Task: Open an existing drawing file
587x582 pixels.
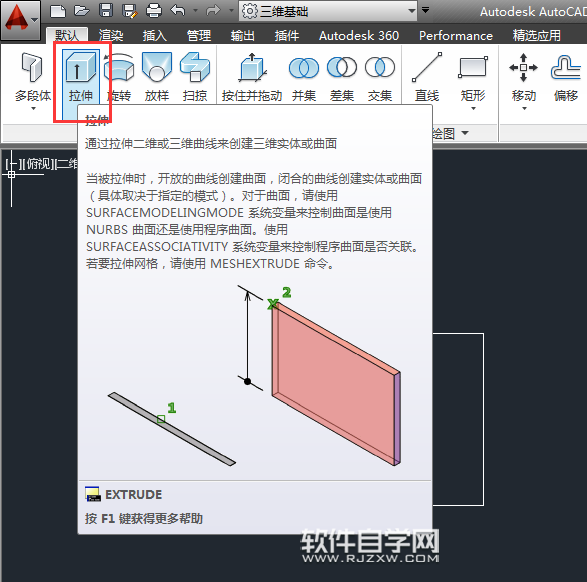Action: [82, 11]
